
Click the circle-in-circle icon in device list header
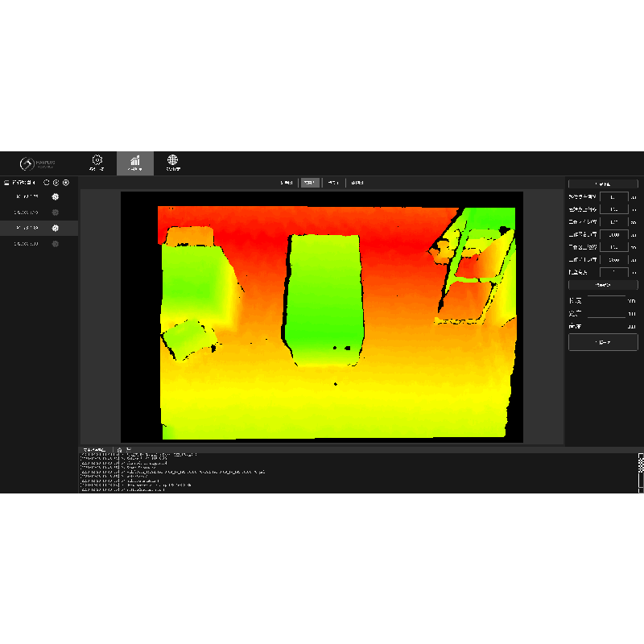(x=66, y=183)
